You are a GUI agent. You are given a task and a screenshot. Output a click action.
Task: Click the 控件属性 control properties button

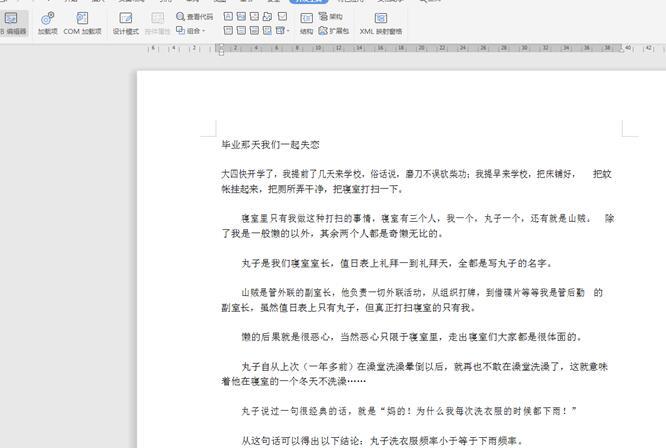[x=157, y=23]
